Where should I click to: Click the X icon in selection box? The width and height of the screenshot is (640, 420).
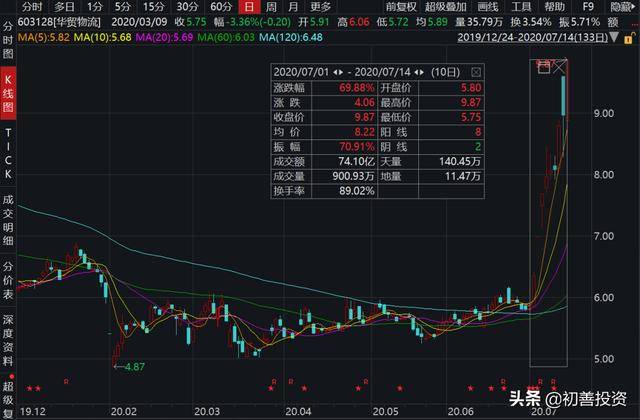[x=560, y=66]
